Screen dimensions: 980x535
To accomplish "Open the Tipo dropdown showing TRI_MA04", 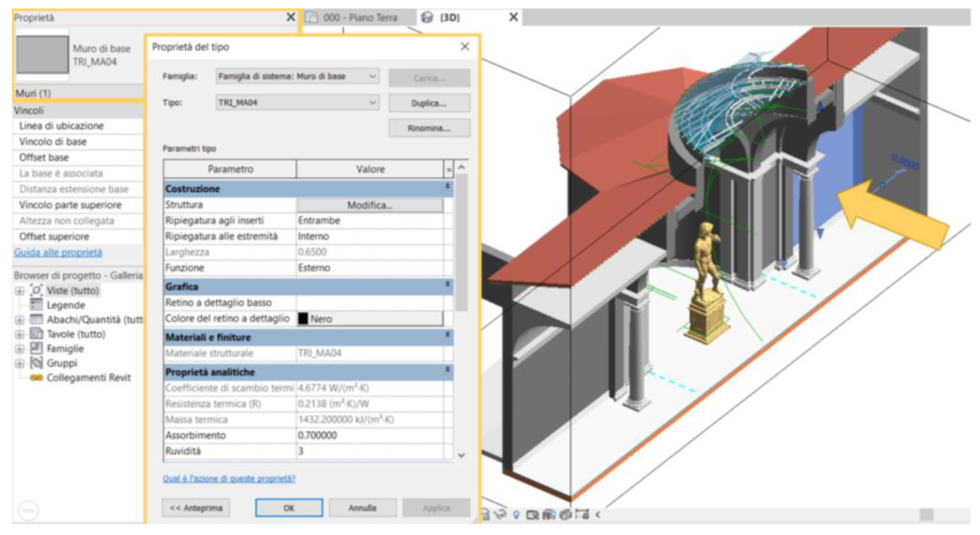I will click(x=372, y=103).
